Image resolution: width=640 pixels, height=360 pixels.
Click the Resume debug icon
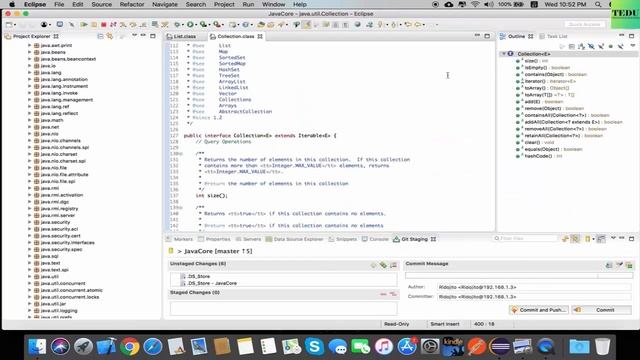pos(84,25)
